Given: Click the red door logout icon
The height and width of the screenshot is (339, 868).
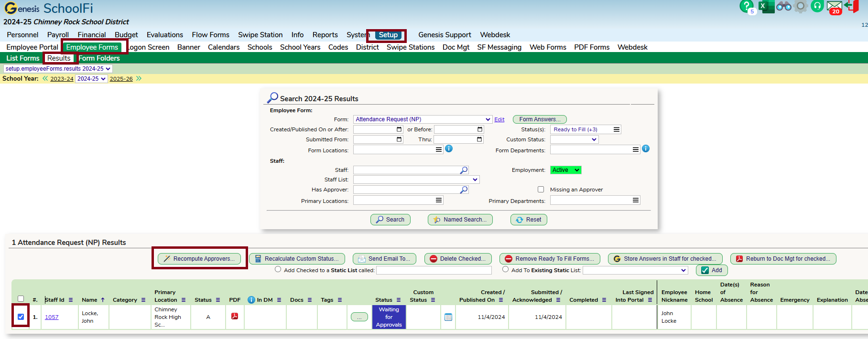Looking at the screenshot, I should 851,6.
